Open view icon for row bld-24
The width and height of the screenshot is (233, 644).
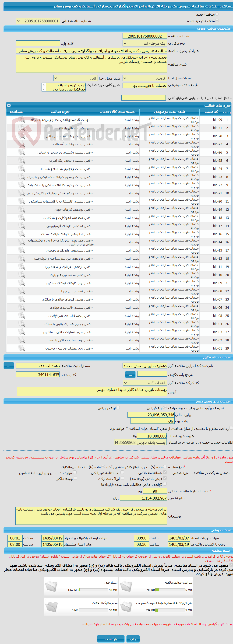[x=22, y=169]
